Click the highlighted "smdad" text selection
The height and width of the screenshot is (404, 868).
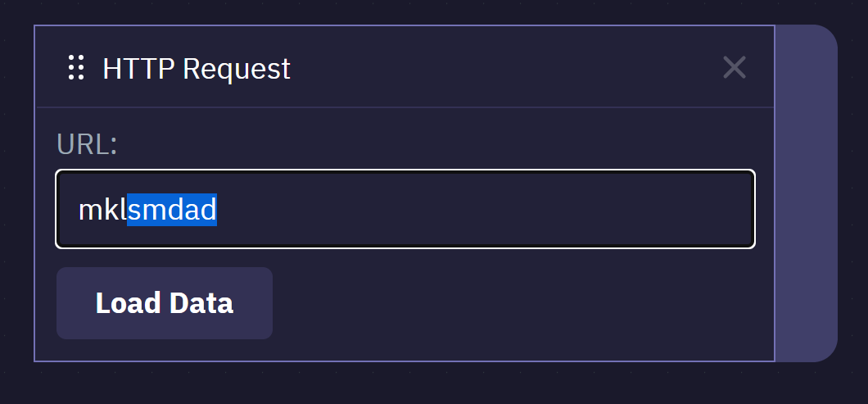[172, 210]
